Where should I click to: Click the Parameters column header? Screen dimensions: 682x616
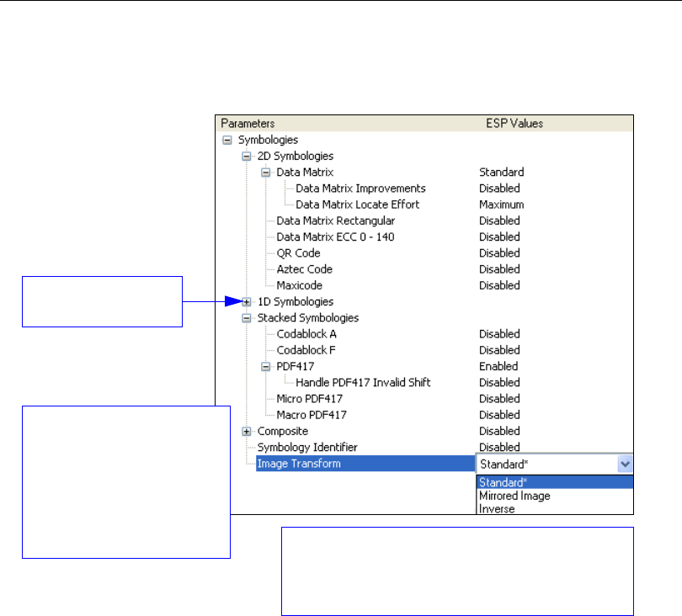[248, 124]
